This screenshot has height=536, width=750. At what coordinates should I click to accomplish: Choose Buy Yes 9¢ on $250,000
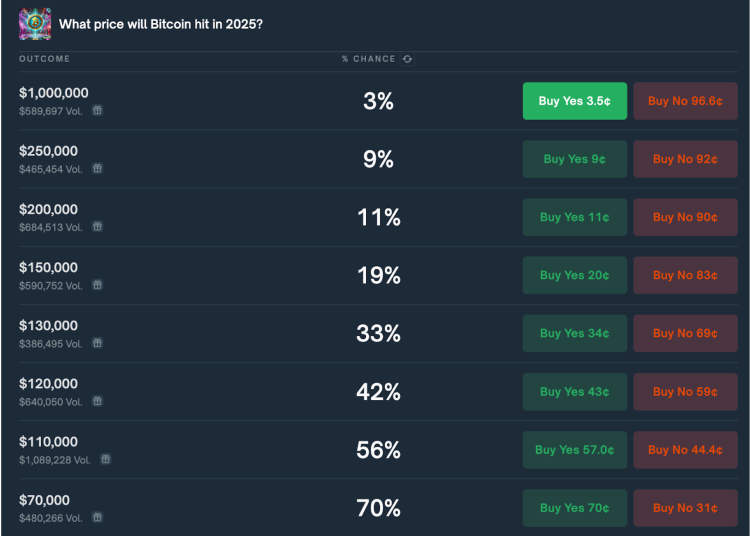[x=574, y=159]
